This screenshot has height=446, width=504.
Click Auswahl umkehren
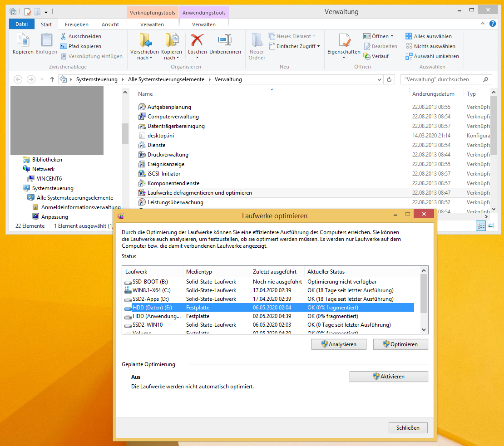432,56
